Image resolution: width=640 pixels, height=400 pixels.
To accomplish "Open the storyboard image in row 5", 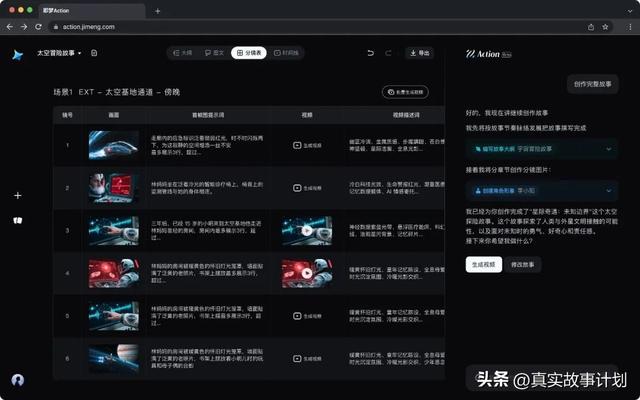I will [113, 316].
